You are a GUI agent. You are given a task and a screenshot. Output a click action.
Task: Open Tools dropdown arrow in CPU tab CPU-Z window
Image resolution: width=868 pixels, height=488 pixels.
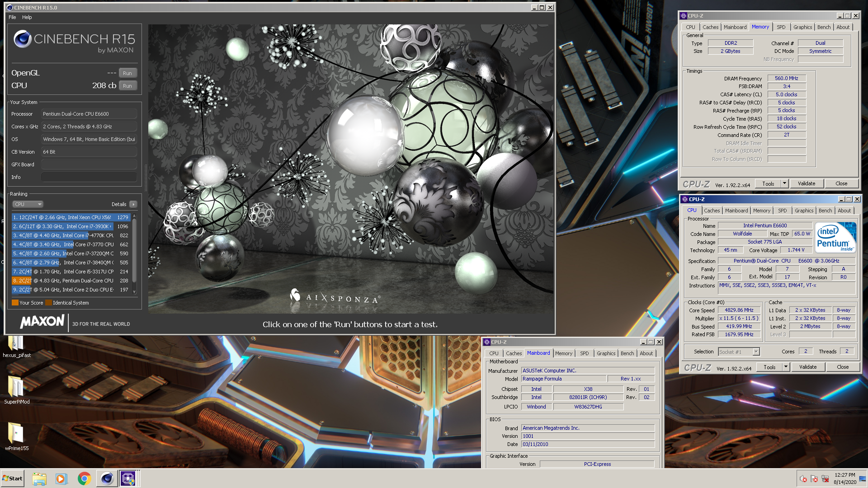click(x=786, y=367)
